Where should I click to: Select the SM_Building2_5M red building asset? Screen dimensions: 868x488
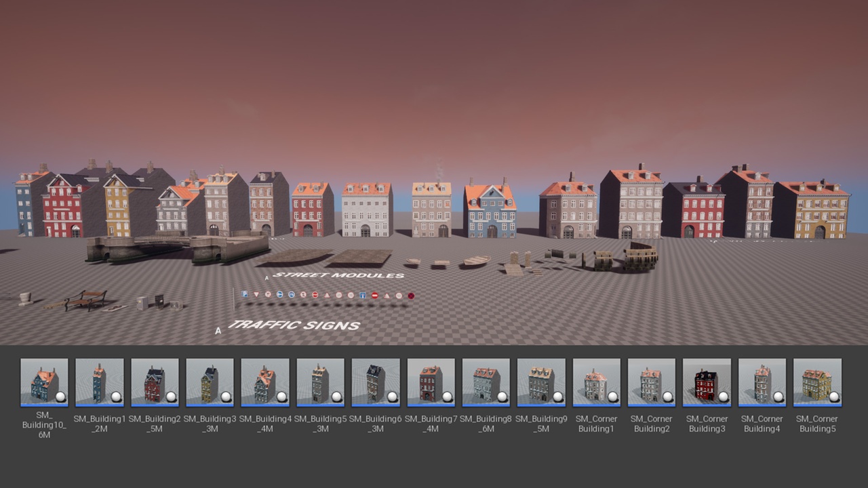(155, 382)
